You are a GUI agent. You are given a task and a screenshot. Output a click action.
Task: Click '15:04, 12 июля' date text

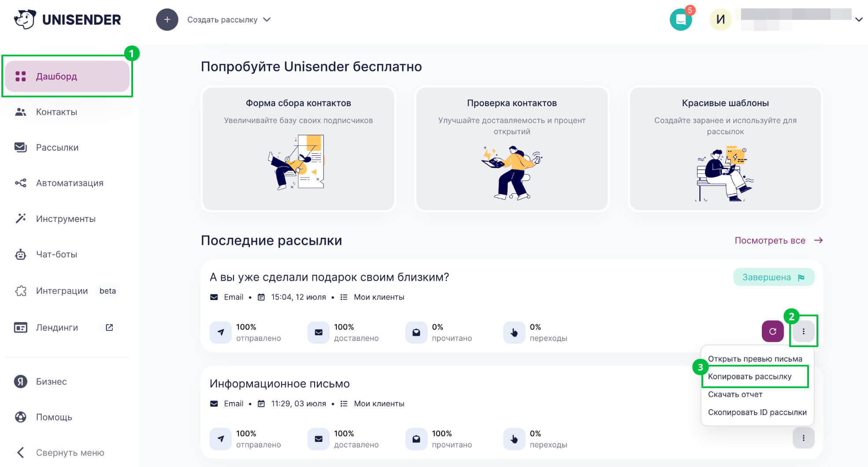tap(298, 297)
